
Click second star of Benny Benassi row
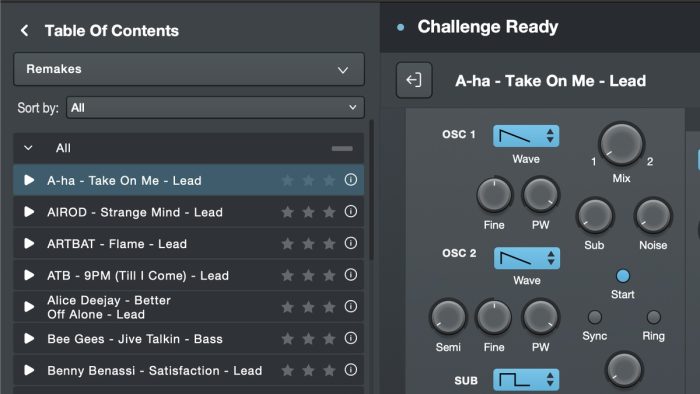click(x=308, y=370)
